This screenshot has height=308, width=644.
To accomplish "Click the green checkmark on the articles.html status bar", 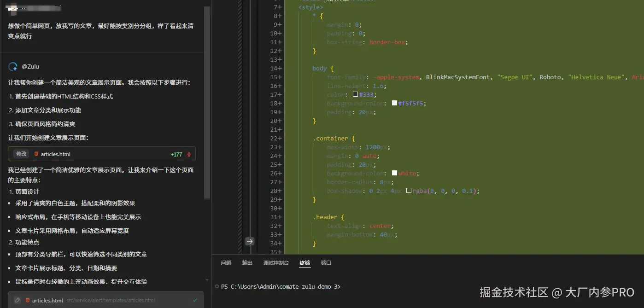I will click(x=194, y=300).
